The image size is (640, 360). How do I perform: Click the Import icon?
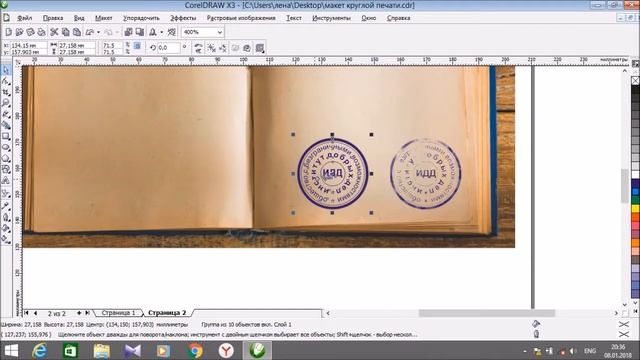128,32
